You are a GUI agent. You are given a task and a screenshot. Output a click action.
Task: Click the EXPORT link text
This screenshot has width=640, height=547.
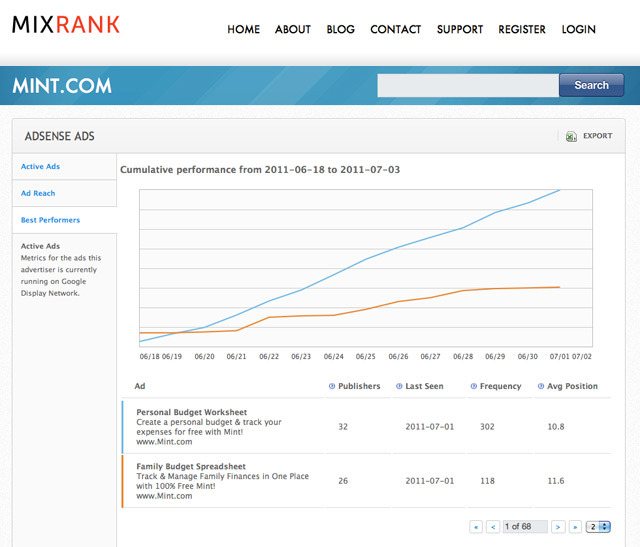[x=597, y=136]
